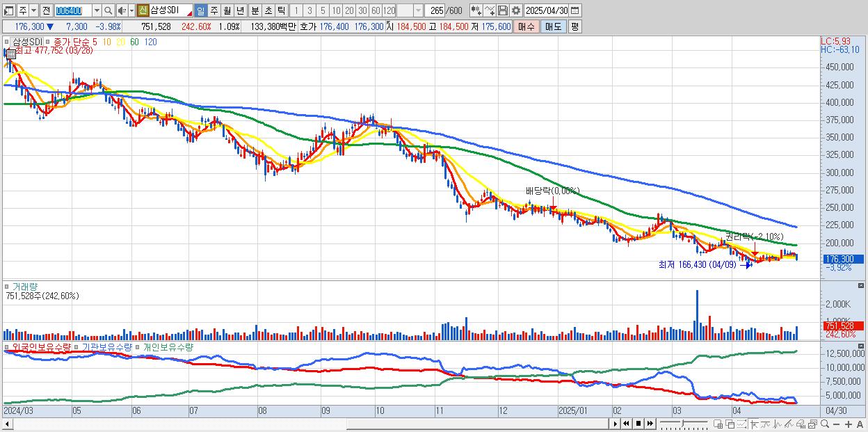
Task: Click the horizontal chart scrollbar track
Action: pos(310,424)
